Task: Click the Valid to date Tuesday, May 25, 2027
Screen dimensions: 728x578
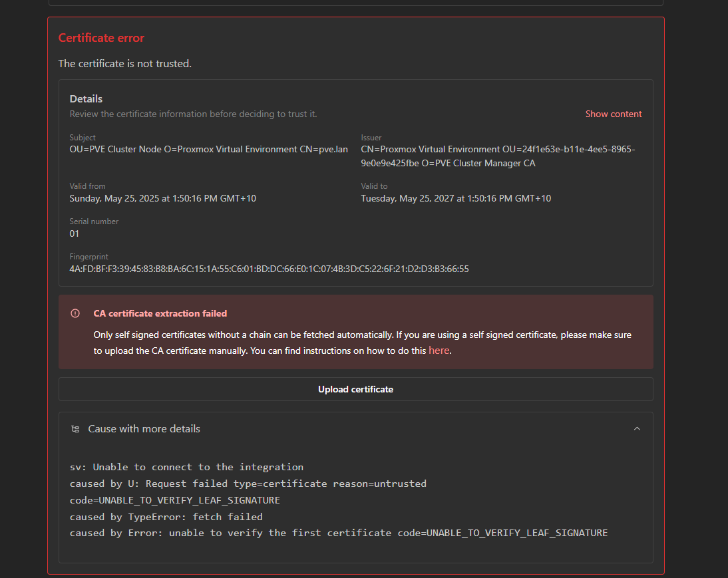Action: coord(456,199)
